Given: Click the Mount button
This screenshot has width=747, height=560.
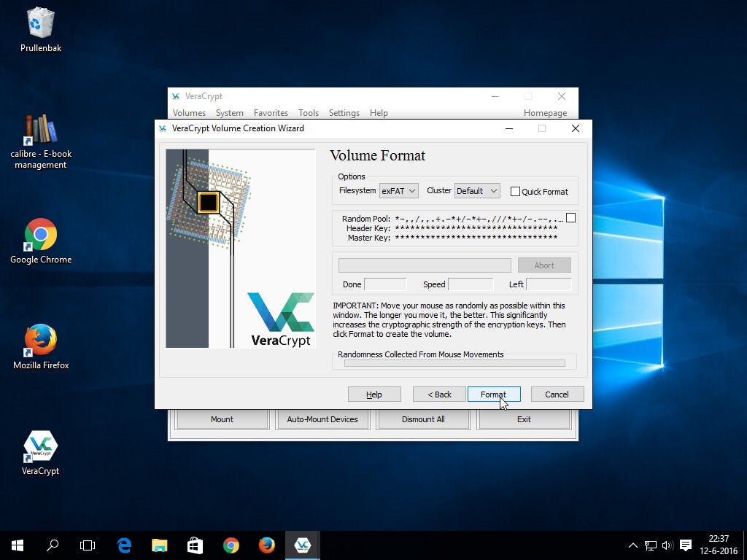Looking at the screenshot, I should click(222, 419).
